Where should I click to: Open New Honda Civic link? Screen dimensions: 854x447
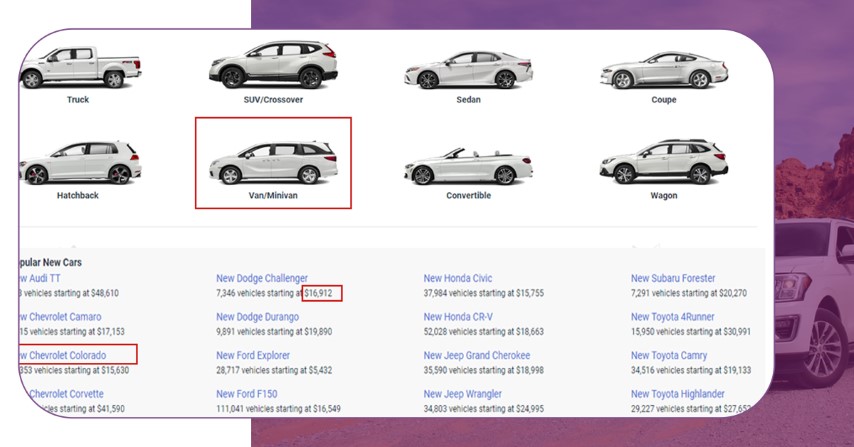point(458,278)
